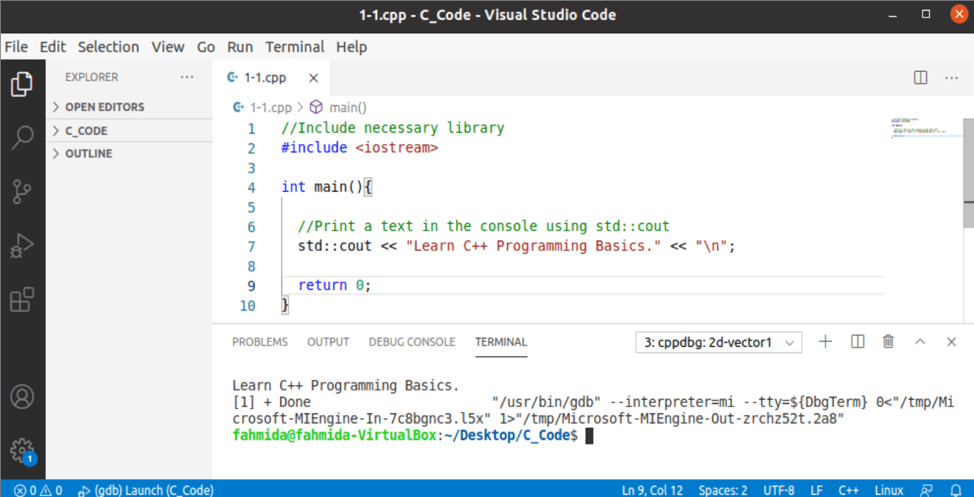Click the "Learn C++ Programming Basics." string in code
This screenshot has height=497, width=974.
click(x=534, y=247)
